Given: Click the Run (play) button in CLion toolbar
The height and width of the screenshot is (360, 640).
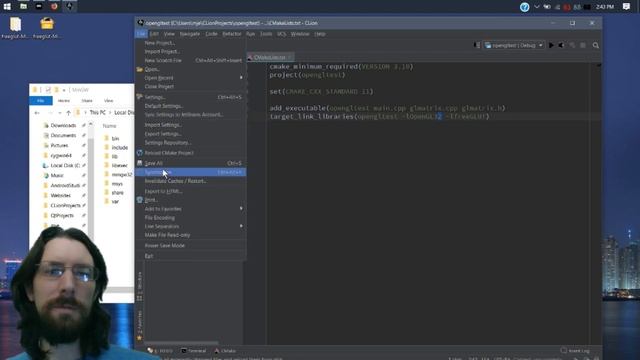Looking at the screenshot, I should (x=551, y=45).
